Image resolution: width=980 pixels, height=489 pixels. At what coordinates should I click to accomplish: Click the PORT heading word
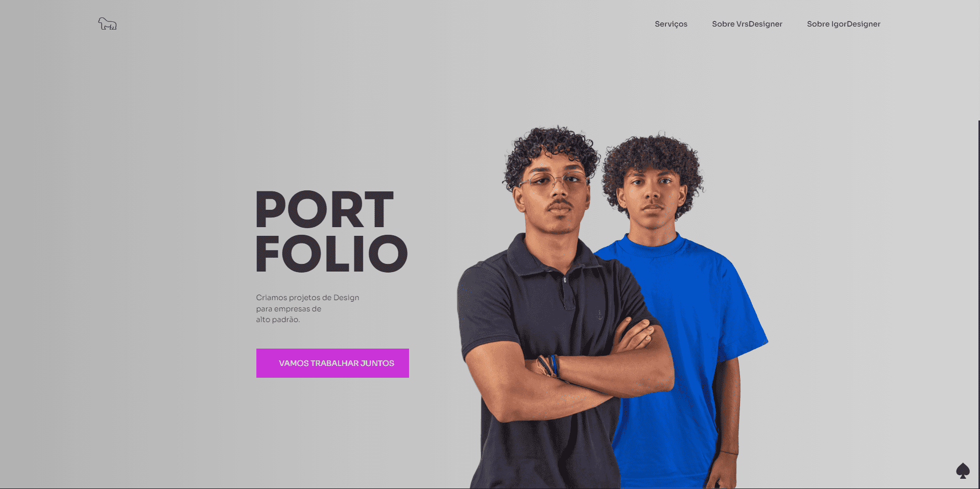click(x=325, y=209)
